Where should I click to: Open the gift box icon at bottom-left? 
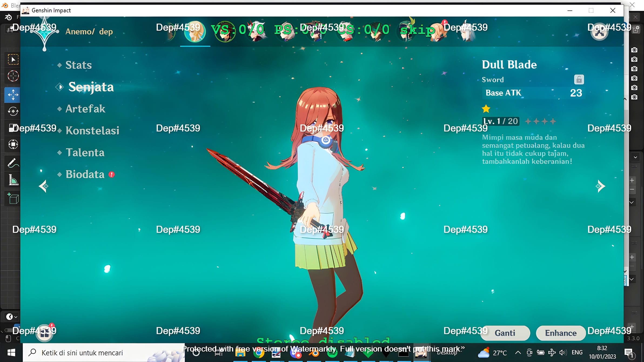pos(45,333)
